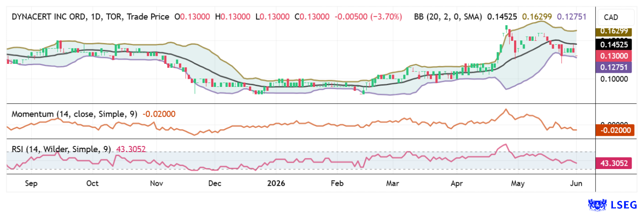This screenshot has height=212, width=644.
Task: Click the Feb label on time axis
Action: point(338,183)
